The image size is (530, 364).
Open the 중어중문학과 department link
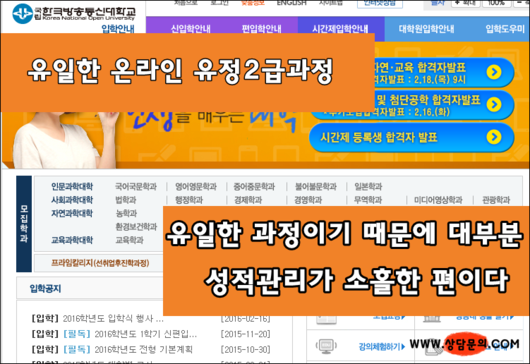click(x=254, y=187)
